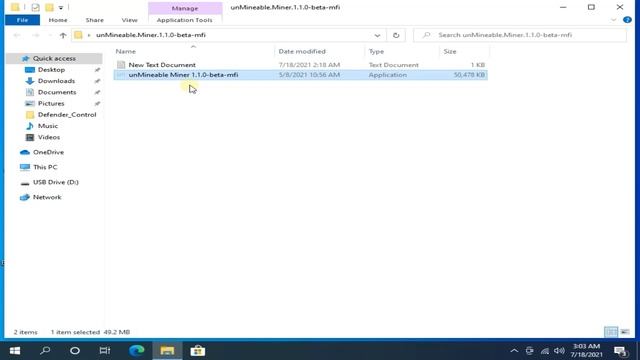
Task: Select unMineable Miner 1.1.0-beta-mfi application
Action: coord(300,75)
